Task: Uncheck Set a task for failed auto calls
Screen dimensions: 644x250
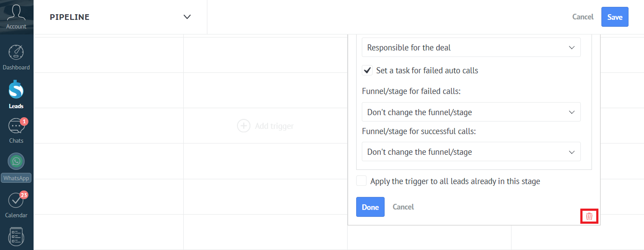Action: [367, 70]
